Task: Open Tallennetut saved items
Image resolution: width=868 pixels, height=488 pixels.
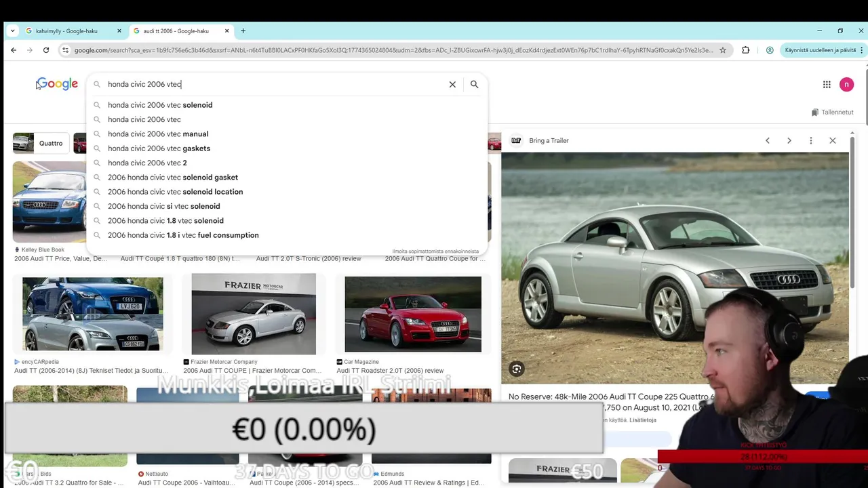Action: click(832, 112)
